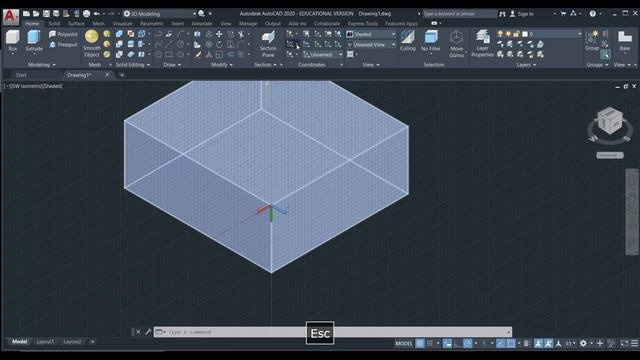Open Layer Properties manager
Image resolution: width=640 pixels, height=360 pixels.
[482, 44]
